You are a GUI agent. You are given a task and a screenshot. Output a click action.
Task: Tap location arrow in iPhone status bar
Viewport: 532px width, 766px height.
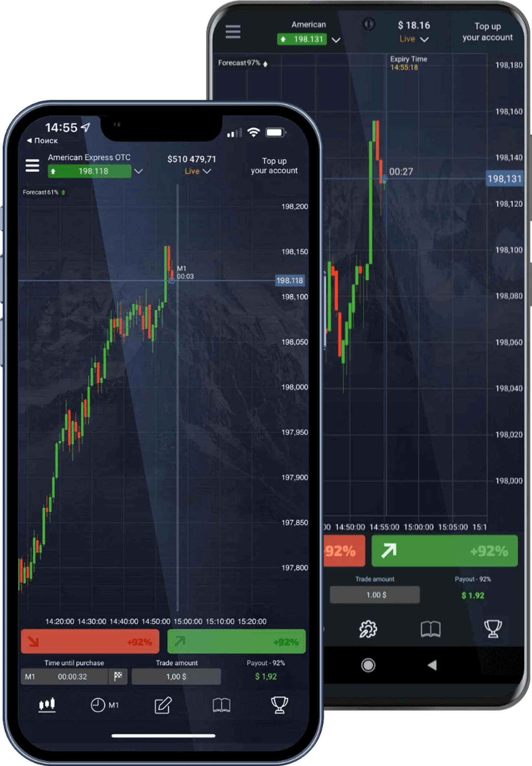pos(86,127)
